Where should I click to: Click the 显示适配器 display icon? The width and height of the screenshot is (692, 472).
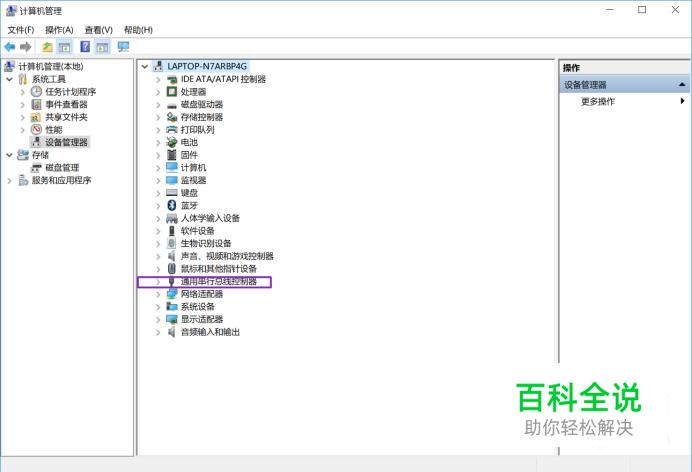tap(172, 319)
